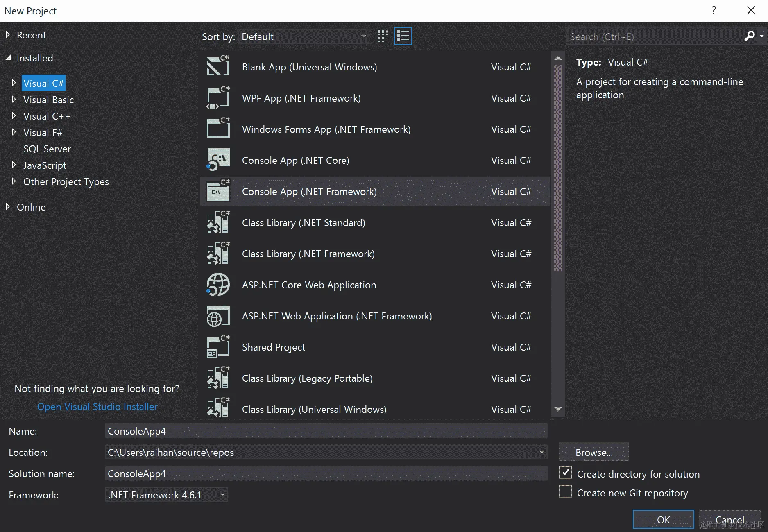Select Visual F# in the tree
The width and height of the screenshot is (768, 532).
43,132
